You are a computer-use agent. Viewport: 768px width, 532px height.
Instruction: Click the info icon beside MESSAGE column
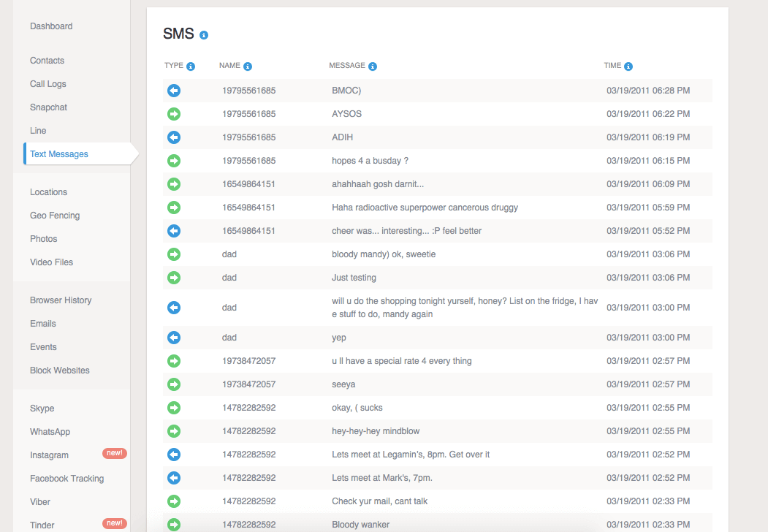[373, 66]
